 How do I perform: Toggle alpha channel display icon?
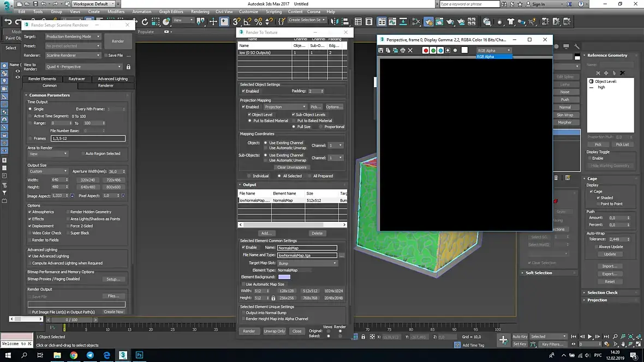coord(448,51)
